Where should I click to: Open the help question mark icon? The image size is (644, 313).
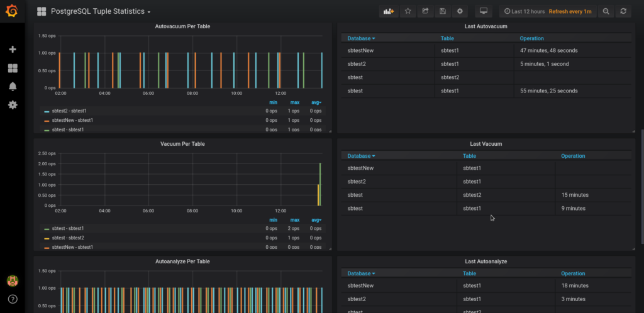click(12, 299)
